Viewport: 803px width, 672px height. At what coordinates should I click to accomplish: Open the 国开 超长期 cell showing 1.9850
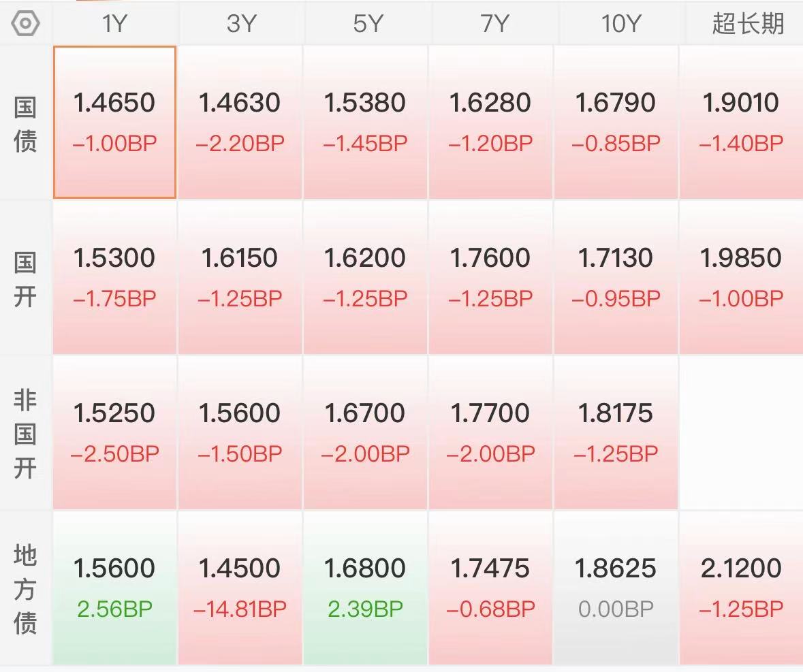[741, 277]
